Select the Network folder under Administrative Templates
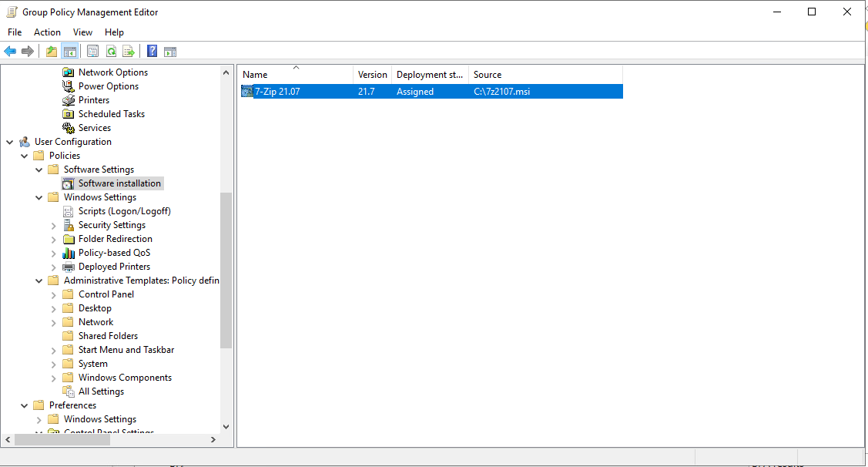 (96, 322)
